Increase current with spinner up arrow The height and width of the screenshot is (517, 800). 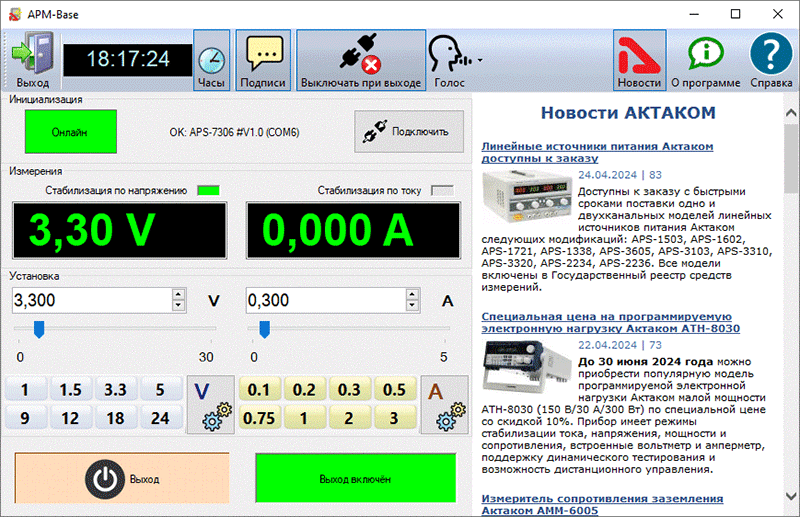point(413,294)
